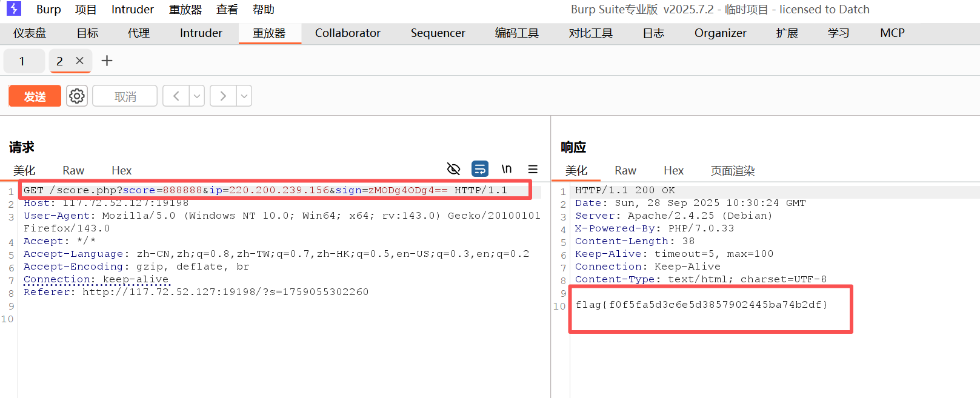Click the X-Powered-By: PHP/7.0.33 header
980x398 pixels.
(x=655, y=228)
